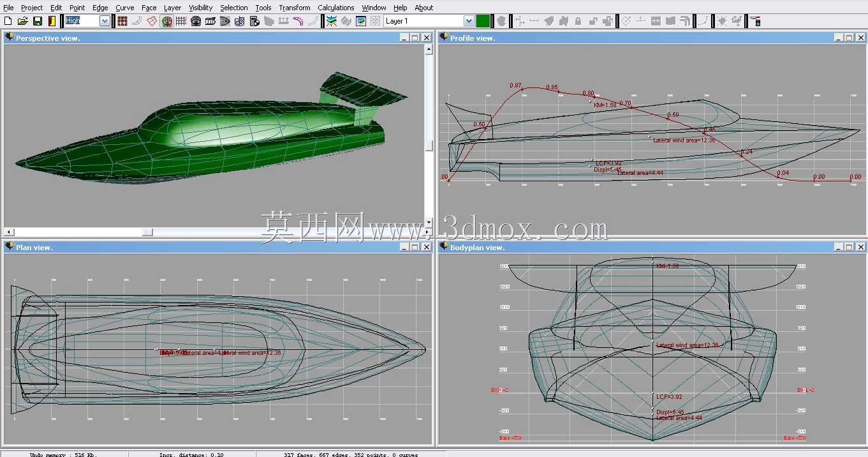
Task: Click the padlock lock points icon
Action: pos(578,21)
